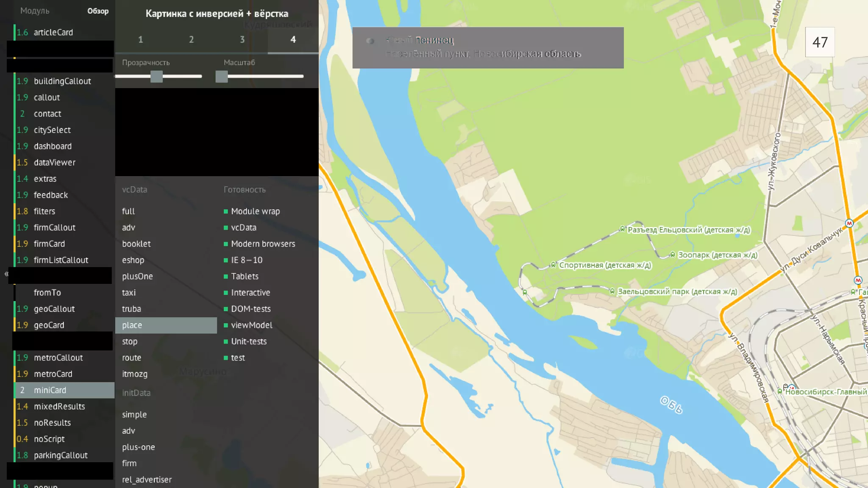The height and width of the screenshot is (488, 868).
Task: Click the Прозрачность slider handle
Action: [156, 77]
